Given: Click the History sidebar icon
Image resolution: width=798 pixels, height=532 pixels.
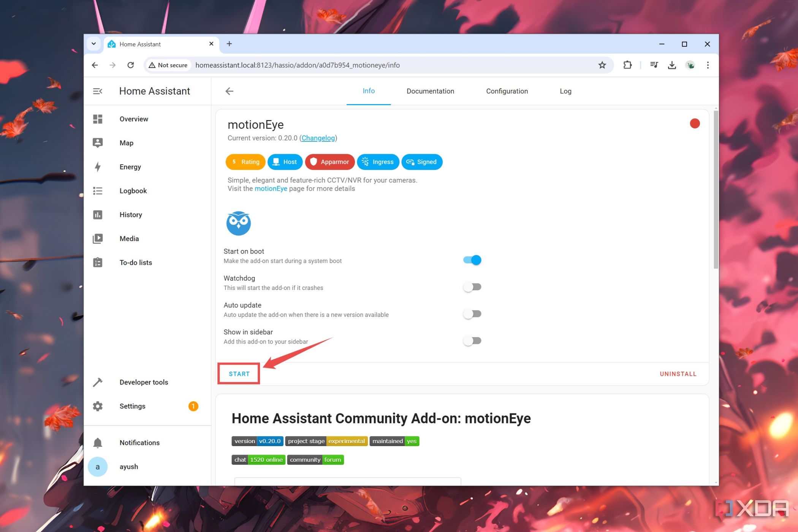Looking at the screenshot, I should point(98,214).
